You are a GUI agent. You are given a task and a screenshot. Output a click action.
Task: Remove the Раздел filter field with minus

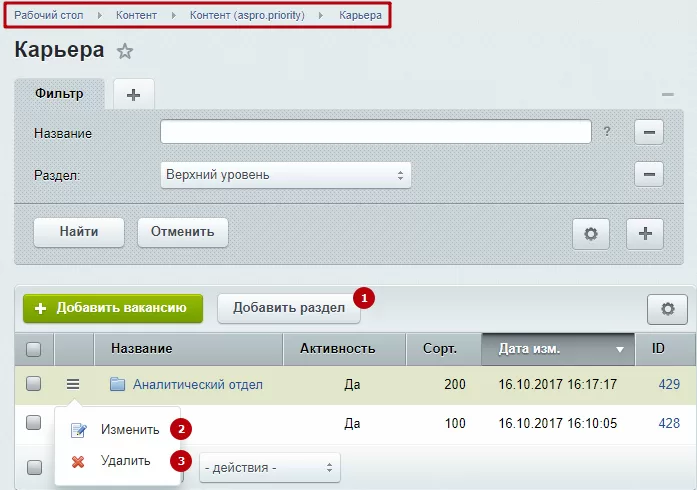649,174
